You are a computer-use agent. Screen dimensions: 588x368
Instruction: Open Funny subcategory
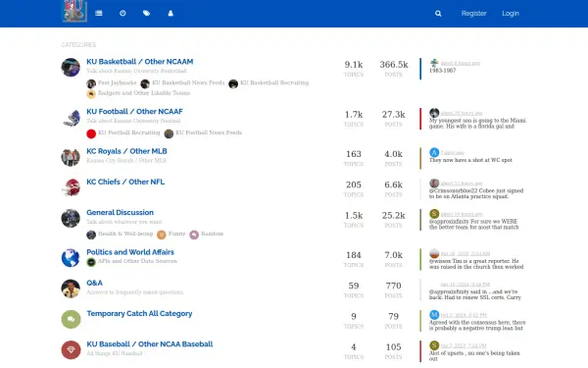pyautogui.click(x=176, y=234)
